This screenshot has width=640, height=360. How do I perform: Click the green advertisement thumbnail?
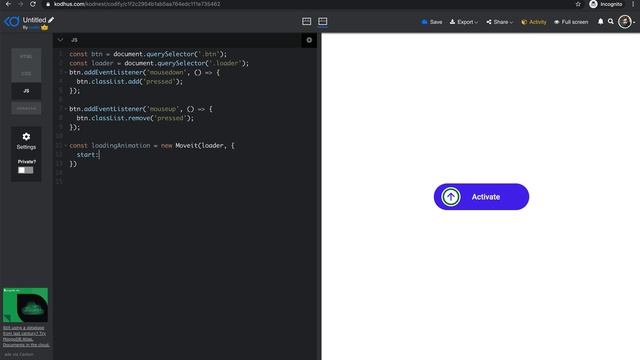point(25,305)
